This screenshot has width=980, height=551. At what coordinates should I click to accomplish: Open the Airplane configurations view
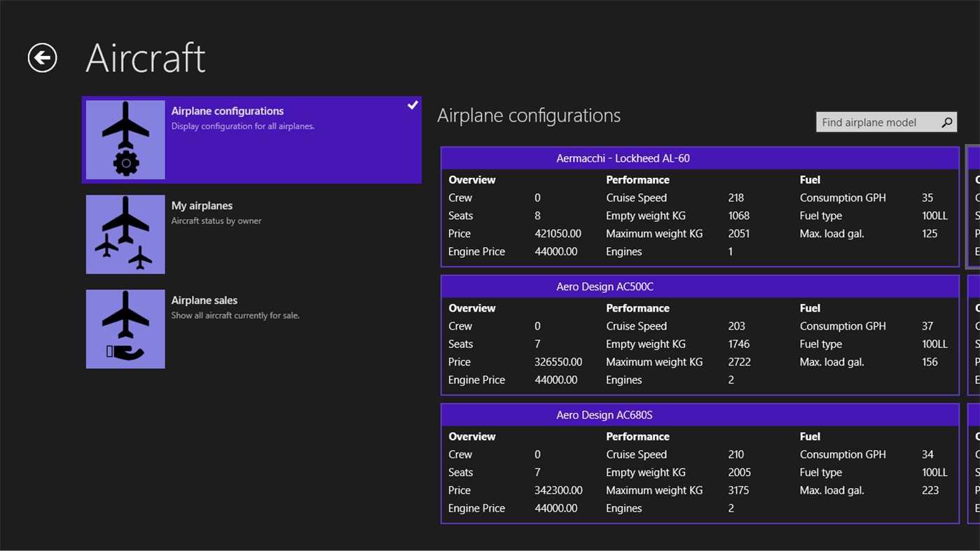tap(252, 139)
